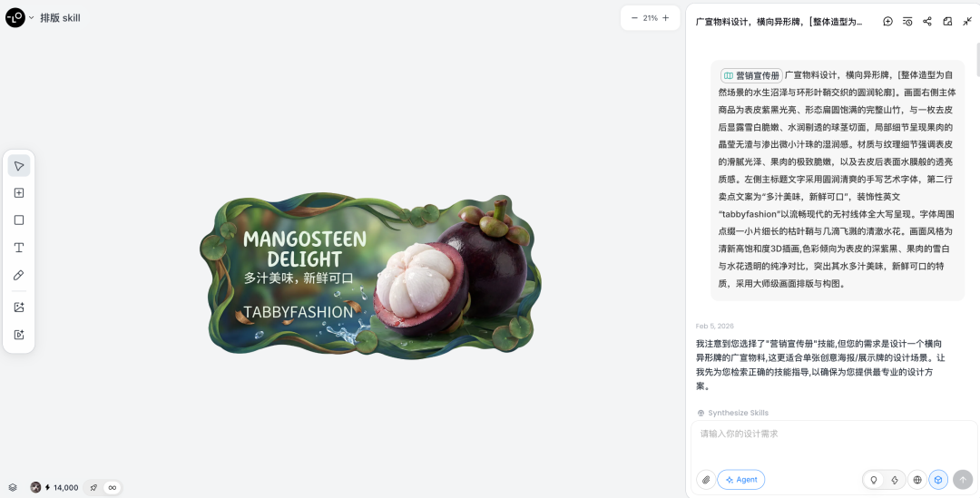Select the arrow pointer tool
Image resolution: width=980 pixels, height=498 pixels.
click(x=19, y=166)
